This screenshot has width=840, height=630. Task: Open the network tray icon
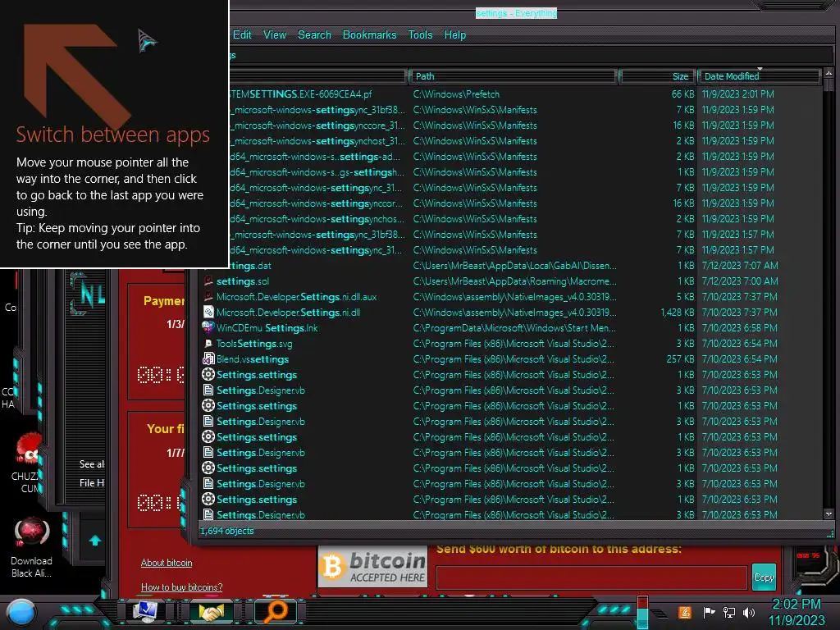tap(729, 612)
